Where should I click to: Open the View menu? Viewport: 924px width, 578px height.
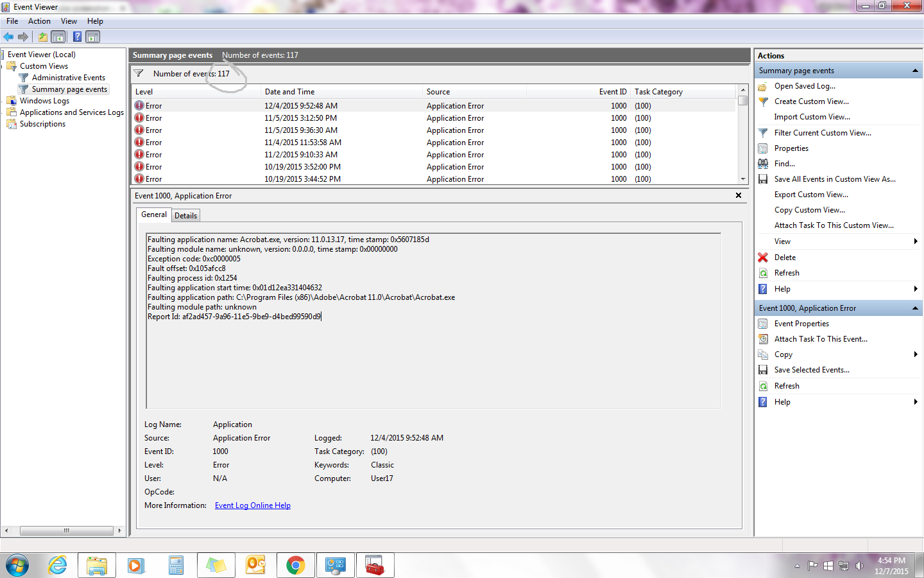click(x=69, y=21)
